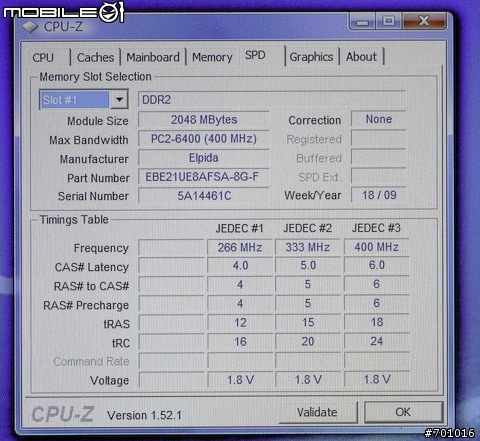Click the tRC value 20

click(x=308, y=341)
